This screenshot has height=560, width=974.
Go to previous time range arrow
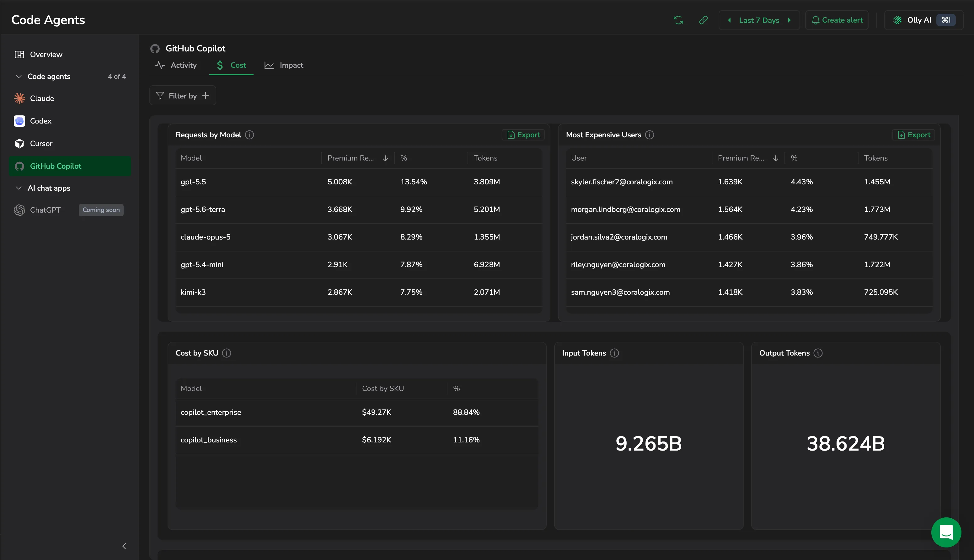click(x=729, y=20)
